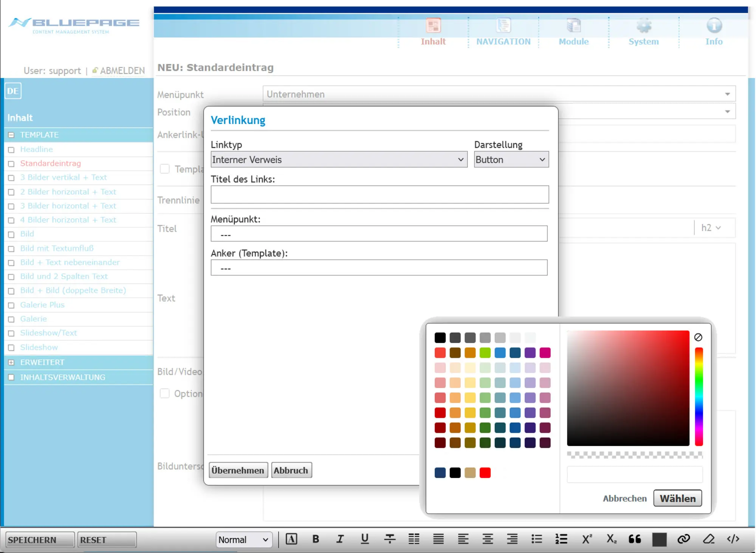Open the System section in top bar
This screenshot has height=553, width=756.
(644, 32)
